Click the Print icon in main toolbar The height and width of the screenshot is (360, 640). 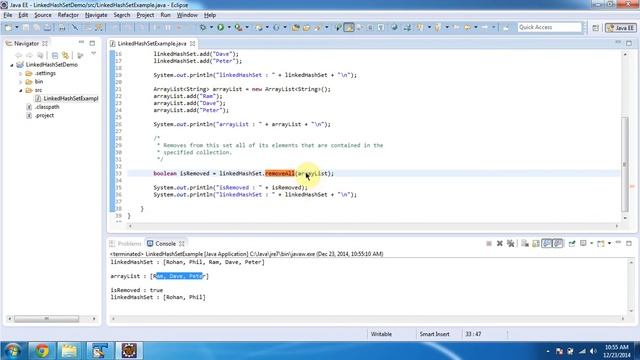point(62,27)
